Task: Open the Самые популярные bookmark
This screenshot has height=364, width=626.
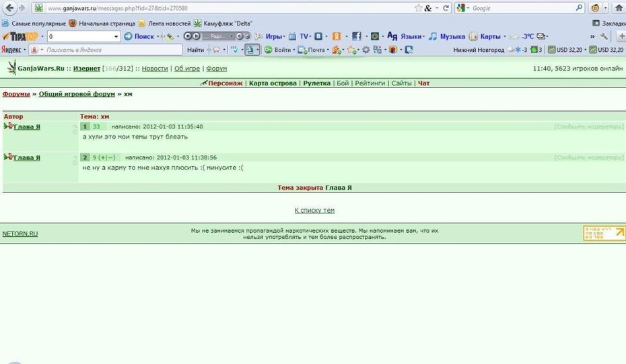Action: coord(34,24)
